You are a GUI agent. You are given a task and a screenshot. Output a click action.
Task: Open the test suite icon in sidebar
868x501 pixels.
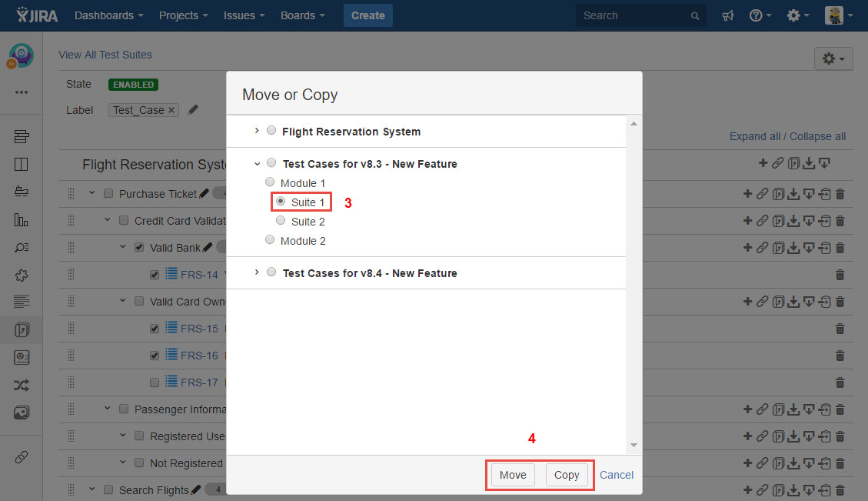click(22, 329)
